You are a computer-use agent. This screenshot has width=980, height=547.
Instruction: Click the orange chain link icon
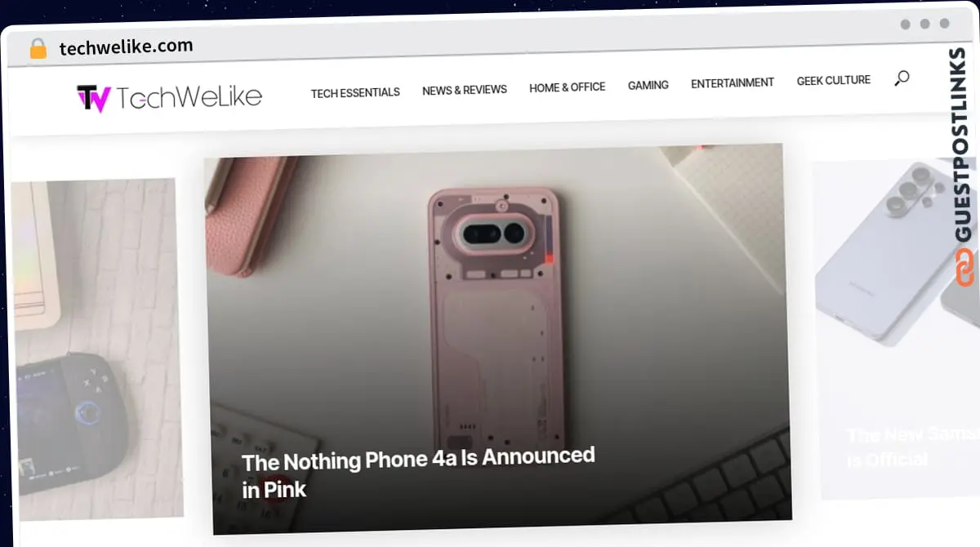tap(965, 268)
